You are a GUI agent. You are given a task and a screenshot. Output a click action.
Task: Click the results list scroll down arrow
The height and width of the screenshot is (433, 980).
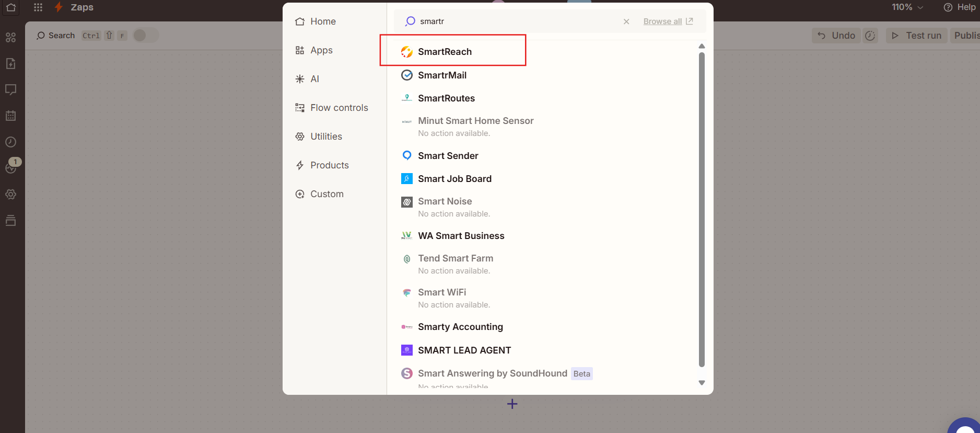(x=702, y=383)
